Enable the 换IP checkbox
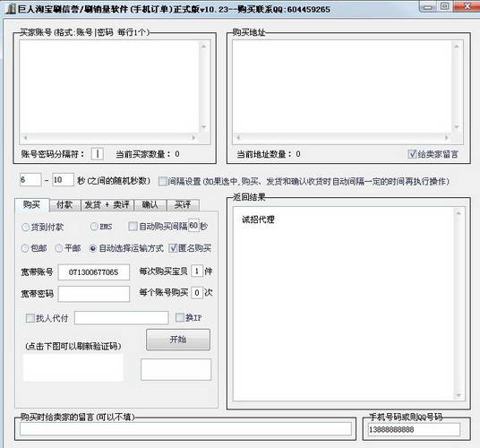 (x=179, y=317)
